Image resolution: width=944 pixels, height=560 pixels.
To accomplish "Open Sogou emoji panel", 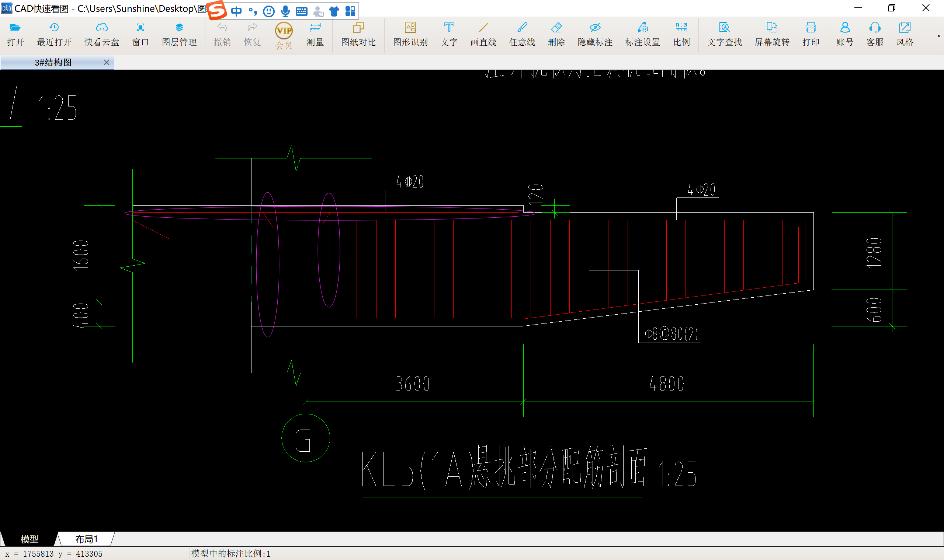I will (269, 11).
